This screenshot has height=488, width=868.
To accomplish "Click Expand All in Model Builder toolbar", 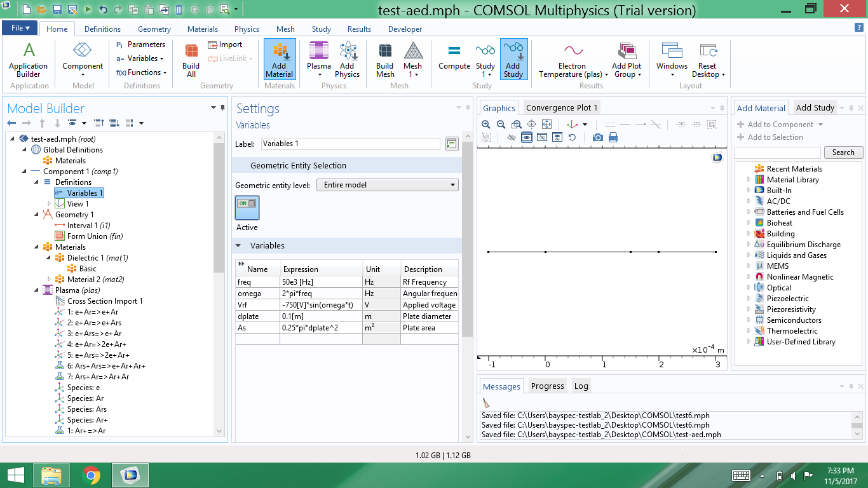I will (x=114, y=123).
